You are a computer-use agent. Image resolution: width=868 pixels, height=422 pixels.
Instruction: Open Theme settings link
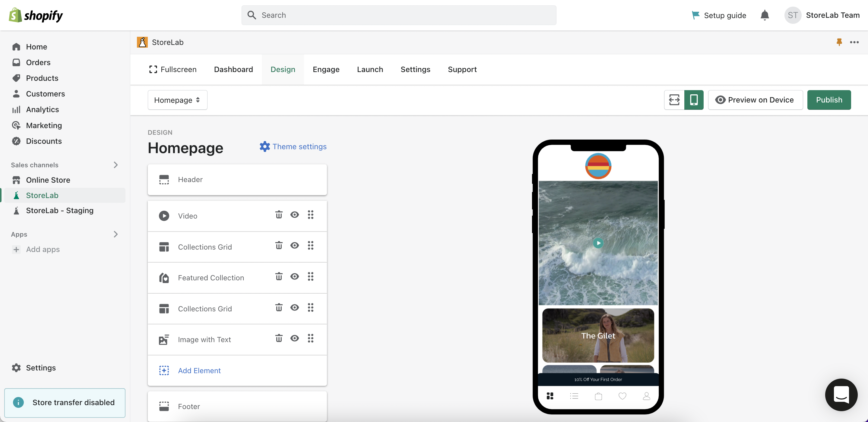coord(293,146)
